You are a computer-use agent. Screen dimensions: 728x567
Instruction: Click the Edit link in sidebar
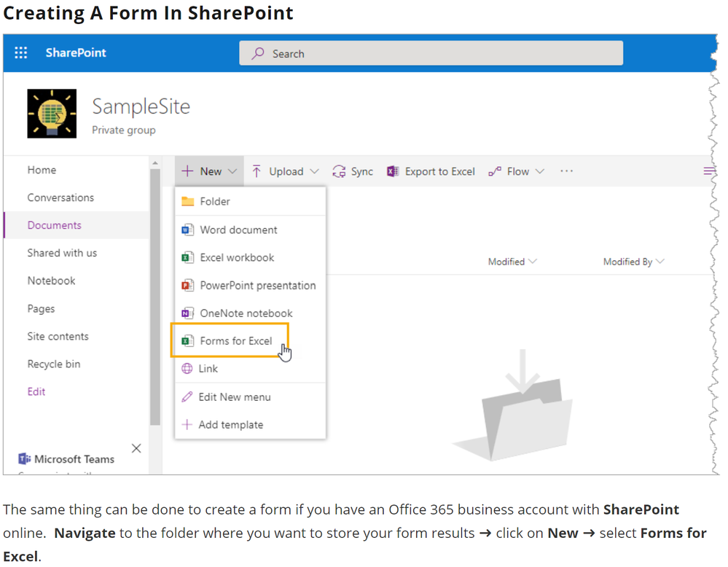point(36,391)
